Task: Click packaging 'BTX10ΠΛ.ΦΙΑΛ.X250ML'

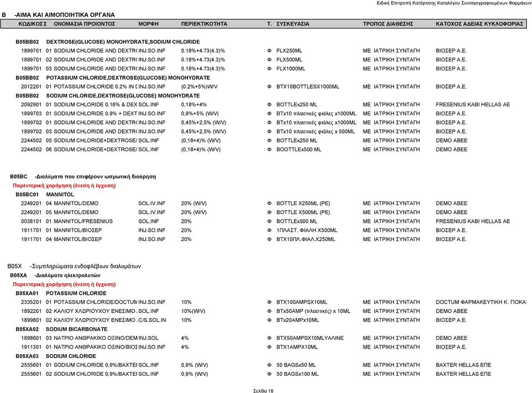Action: tap(306, 239)
